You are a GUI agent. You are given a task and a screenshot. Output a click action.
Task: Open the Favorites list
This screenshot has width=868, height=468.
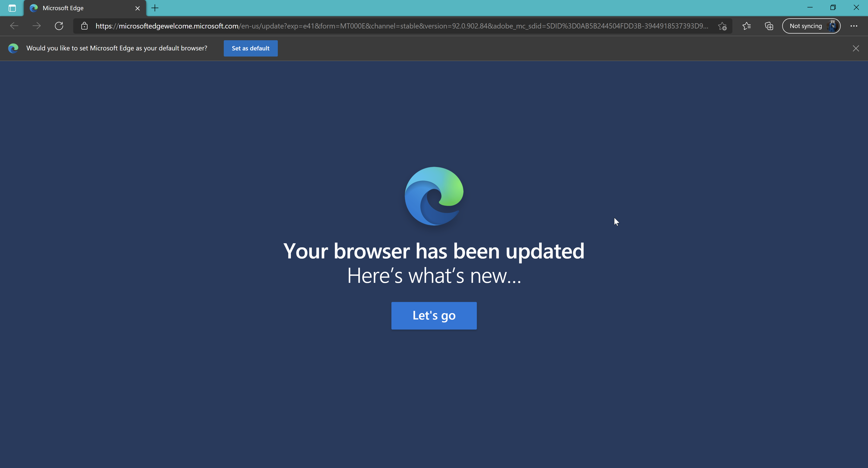click(746, 26)
